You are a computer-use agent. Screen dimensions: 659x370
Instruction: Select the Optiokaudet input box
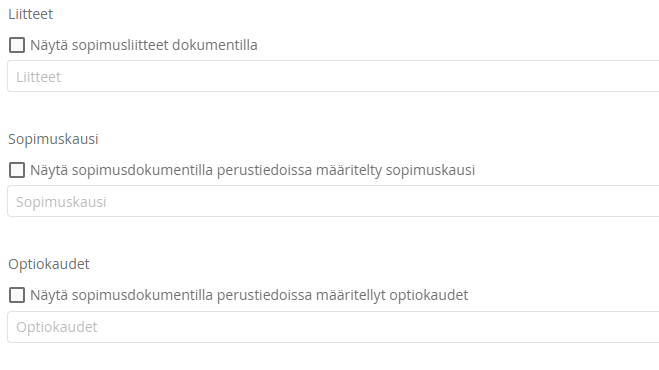(x=333, y=327)
